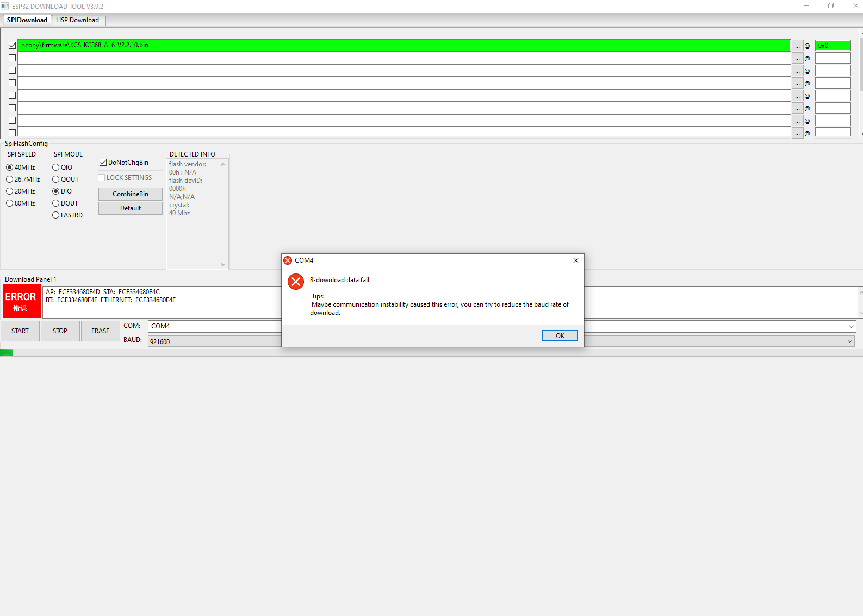Open the BAUD rate dropdown
The height and width of the screenshot is (616, 863).
849,341
